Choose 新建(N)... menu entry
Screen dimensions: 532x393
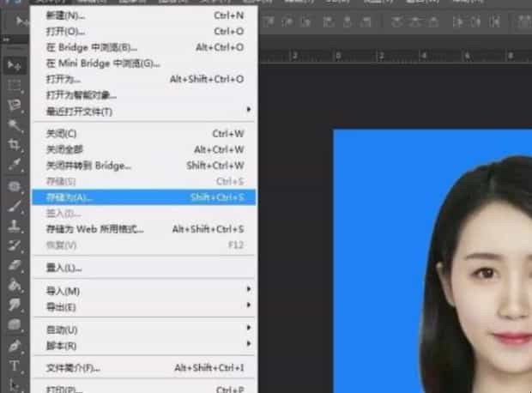144,15
